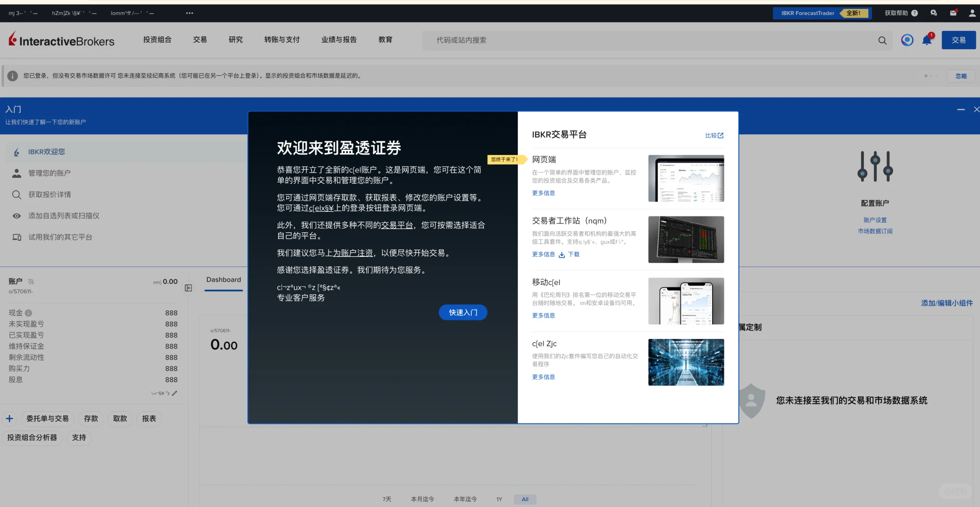Toggle account value privacy eye icon
The height and width of the screenshot is (507, 980).
pyautogui.click(x=31, y=282)
